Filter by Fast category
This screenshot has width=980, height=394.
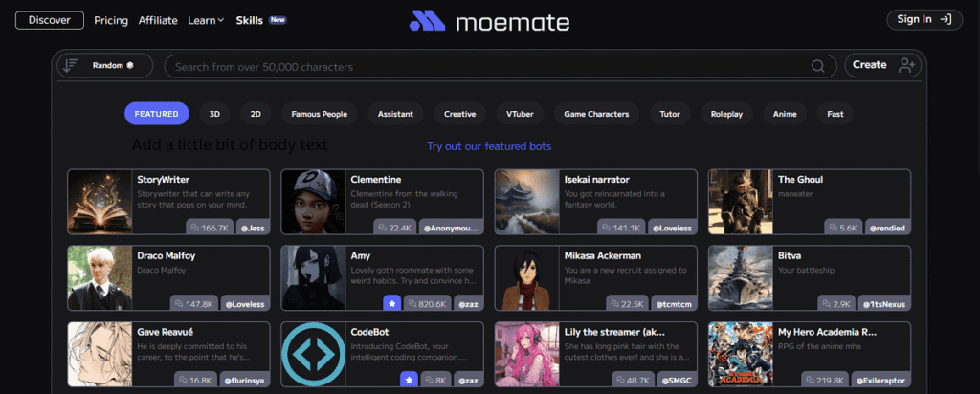click(835, 114)
